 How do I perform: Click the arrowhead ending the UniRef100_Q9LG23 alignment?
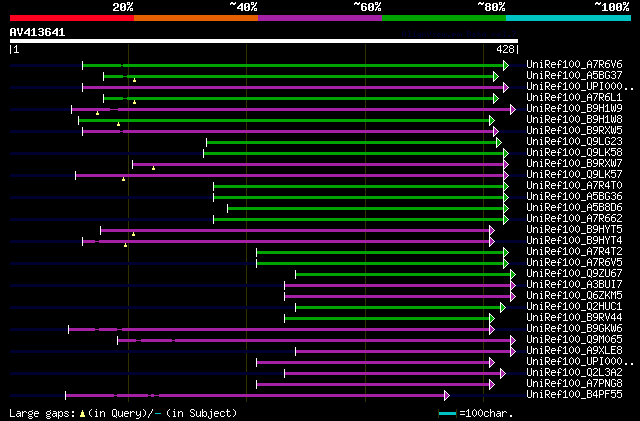498,143
